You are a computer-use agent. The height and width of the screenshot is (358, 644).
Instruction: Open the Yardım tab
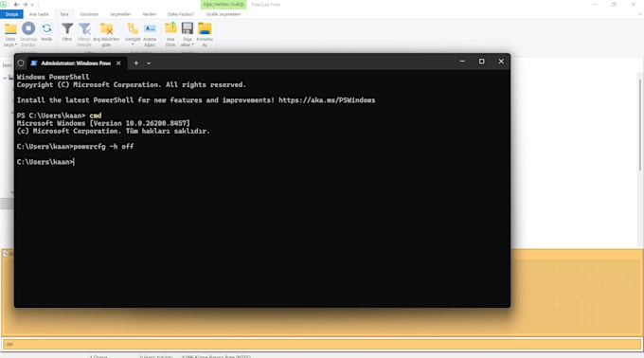pos(149,14)
